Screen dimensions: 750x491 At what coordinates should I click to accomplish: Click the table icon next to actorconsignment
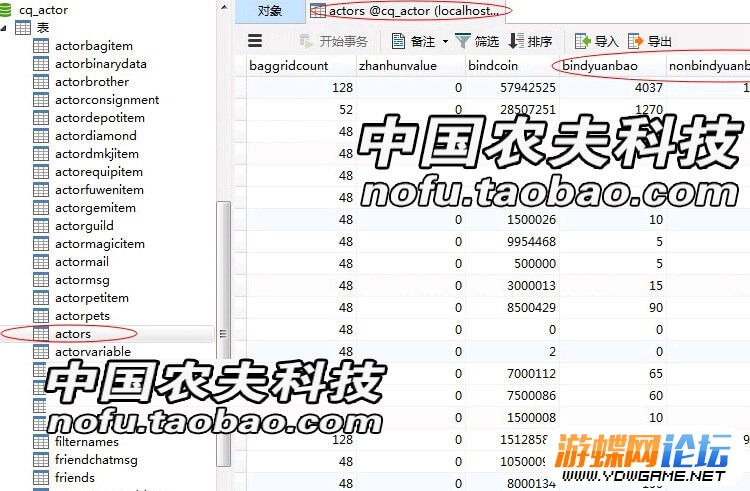tap(41, 100)
